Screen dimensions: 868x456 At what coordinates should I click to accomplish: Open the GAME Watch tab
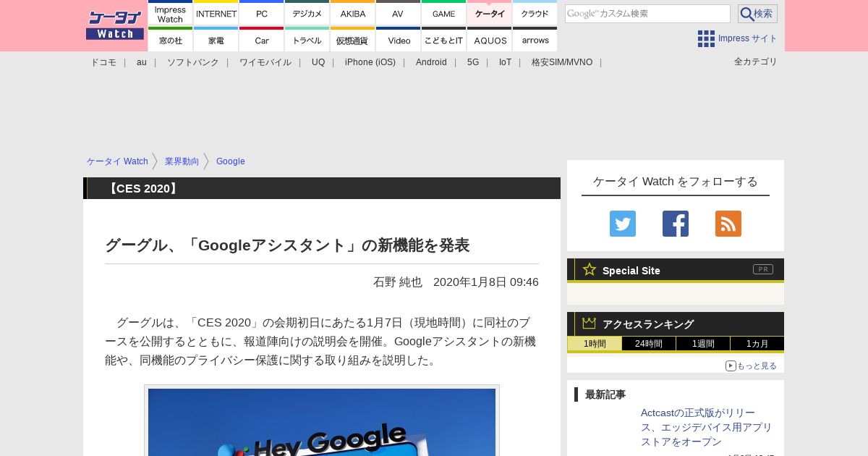coord(444,13)
